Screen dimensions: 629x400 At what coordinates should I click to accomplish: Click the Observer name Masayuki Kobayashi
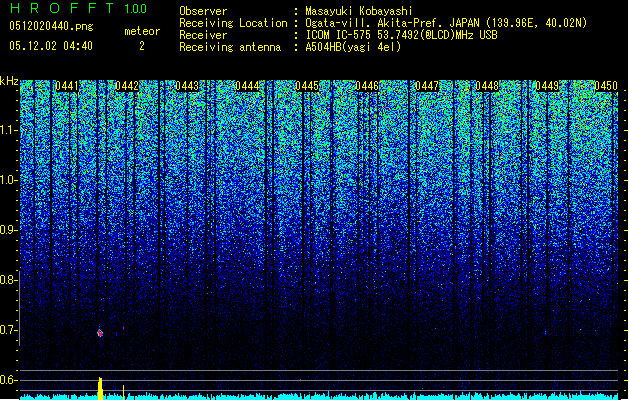(x=359, y=11)
